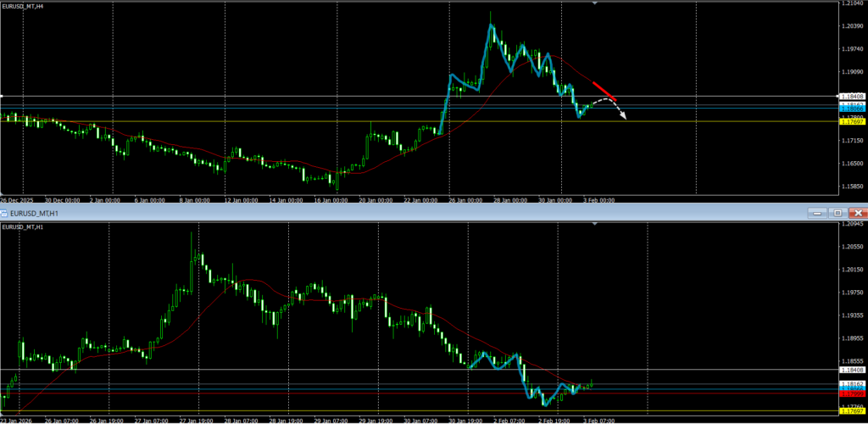Select the thick red trendline segment on H4 chart
Screen dimensions: 868x424
604,89
